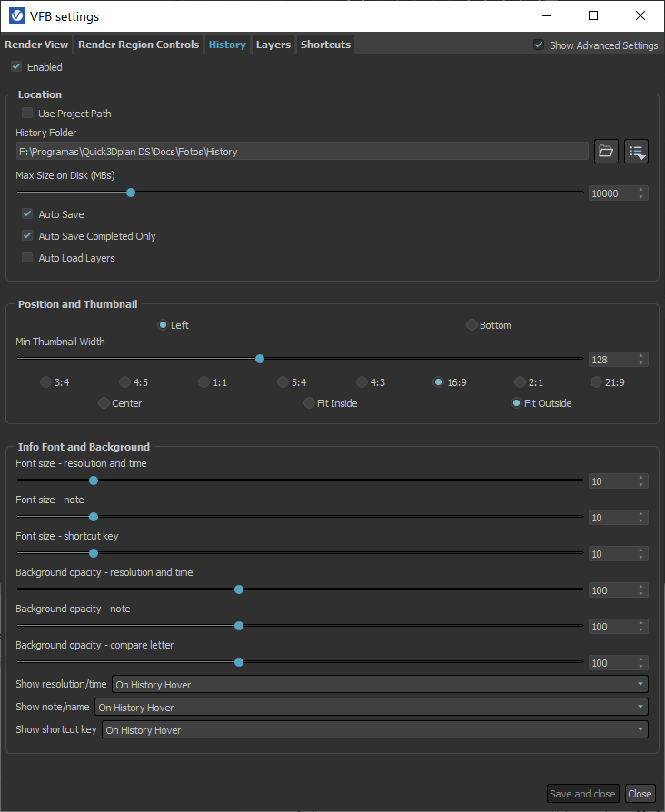Open Show note/name dropdown
Image resolution: width=665 pixels, height=812 pixels.
[x=372, y=707]
